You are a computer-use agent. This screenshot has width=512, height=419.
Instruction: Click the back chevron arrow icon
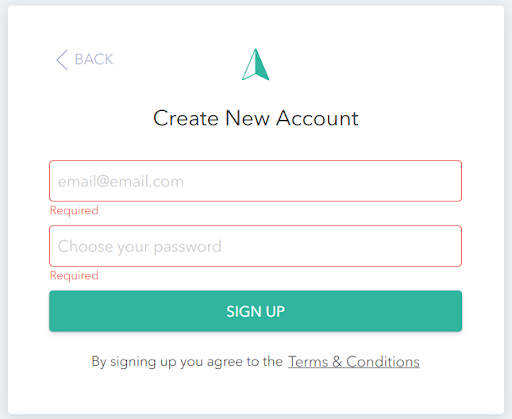click(62, 60)
